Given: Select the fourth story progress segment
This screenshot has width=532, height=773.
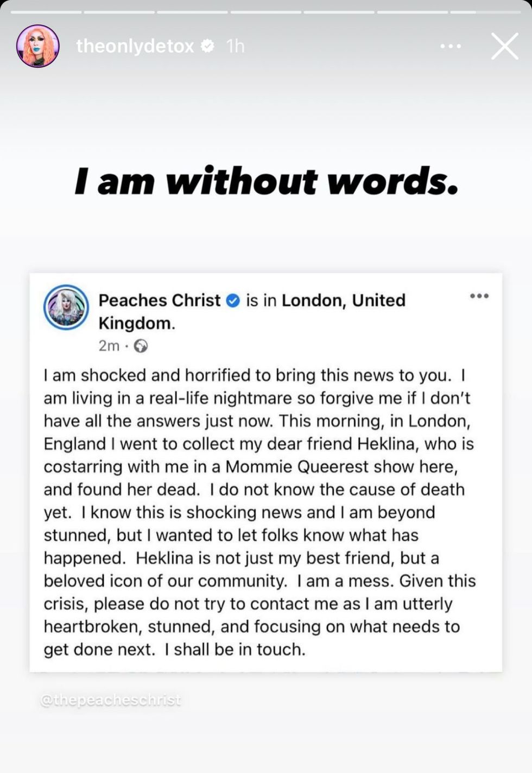Looking at the screenshot, I should tap(265, 11).
